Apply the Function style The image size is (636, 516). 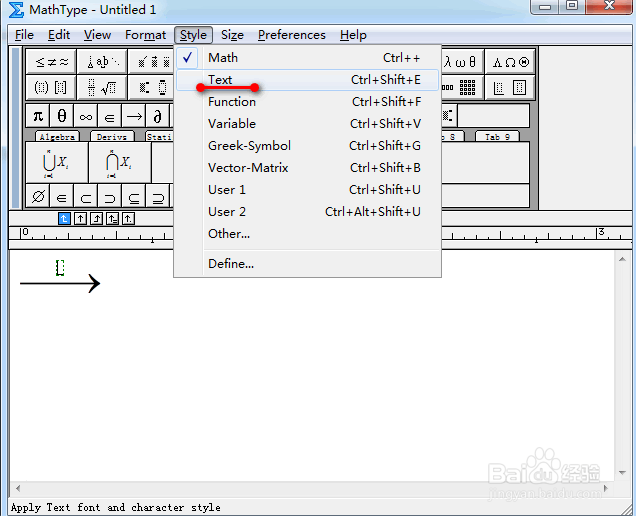coord(307,102)
